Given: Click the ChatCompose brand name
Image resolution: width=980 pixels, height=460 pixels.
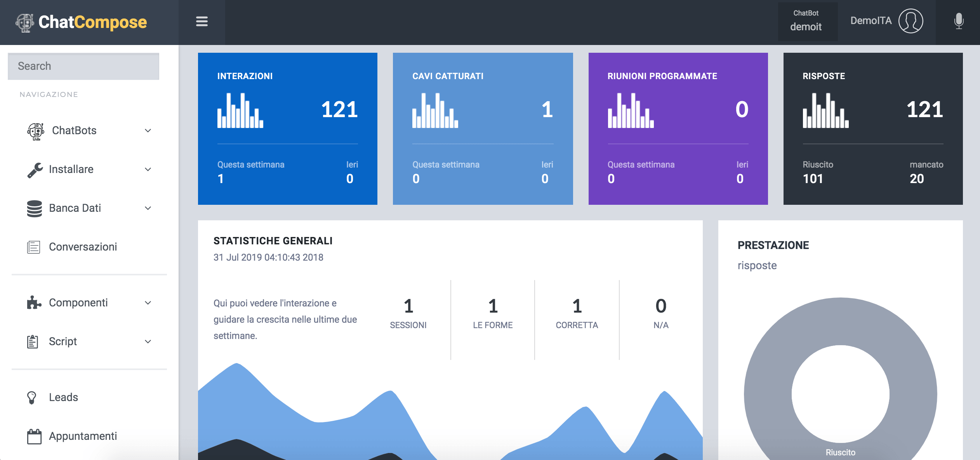Looking at the screenshot, I should [93, 22].
